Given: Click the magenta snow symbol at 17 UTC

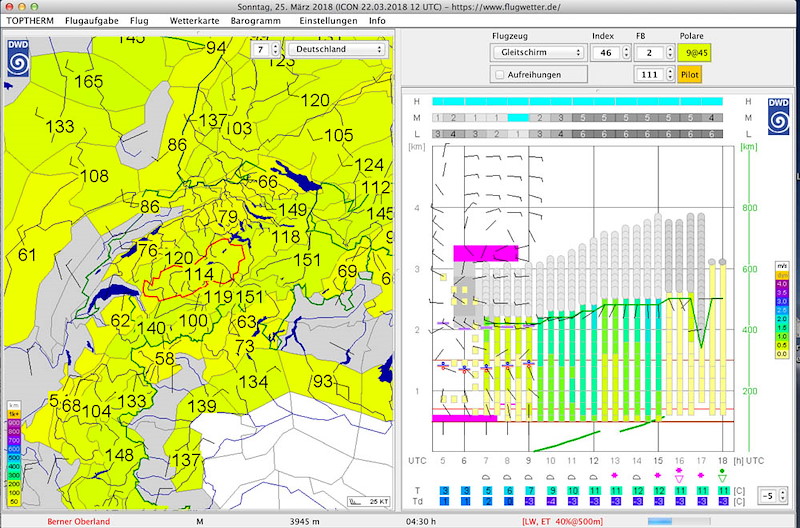Looking at the screenshot, I should [x=701, y=475].
